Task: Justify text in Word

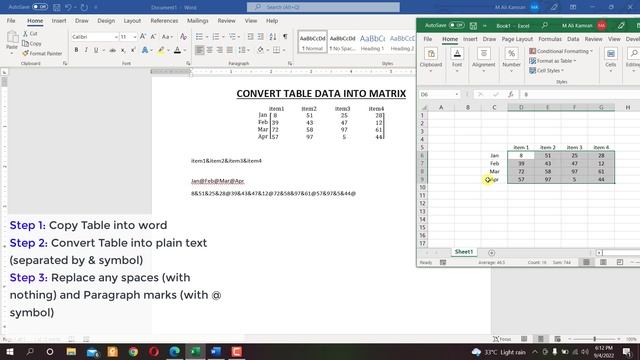Action: 230,50
